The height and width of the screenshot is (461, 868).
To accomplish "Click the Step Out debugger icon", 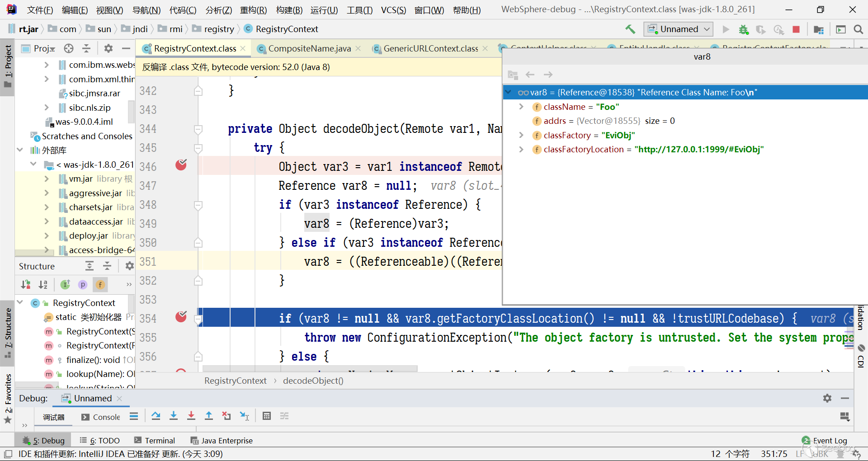I will pyautogui.click(x=209, y=416).
